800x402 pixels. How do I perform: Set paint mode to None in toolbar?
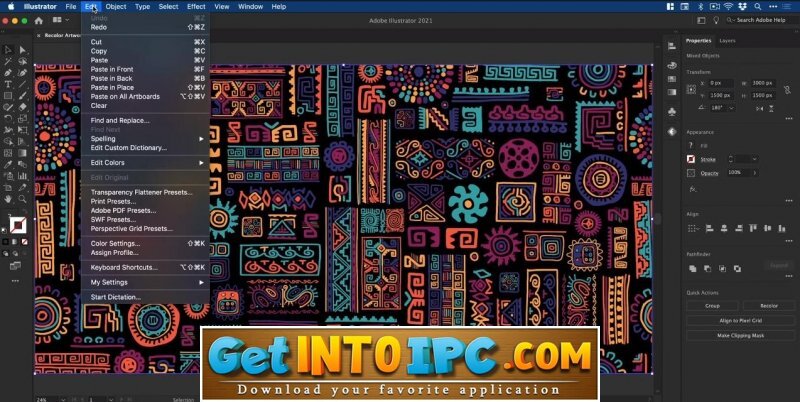[x=24, y=241]
